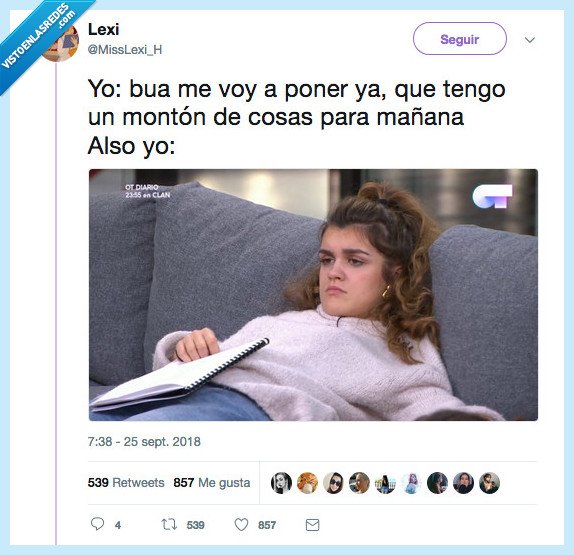Click the first liker avatar
Image resolution: width=574 pixels, height=555 pixels.
click(281, 483)
